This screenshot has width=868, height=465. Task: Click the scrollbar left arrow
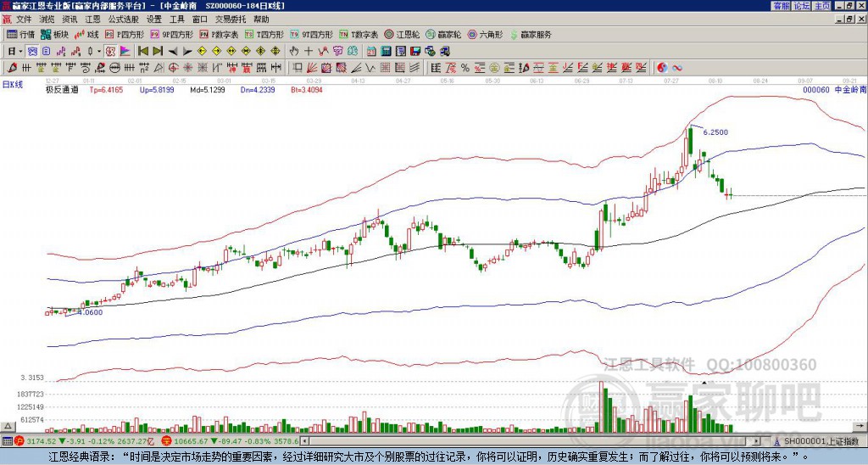click(303, 441)
